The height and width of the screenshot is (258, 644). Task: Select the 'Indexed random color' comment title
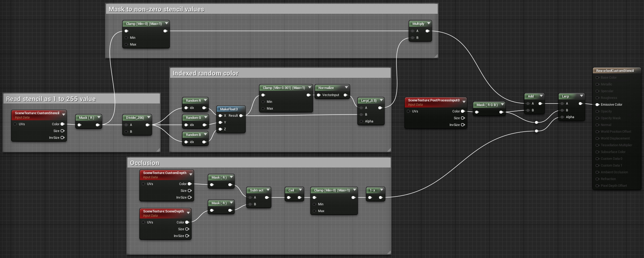tap(206, 73)
